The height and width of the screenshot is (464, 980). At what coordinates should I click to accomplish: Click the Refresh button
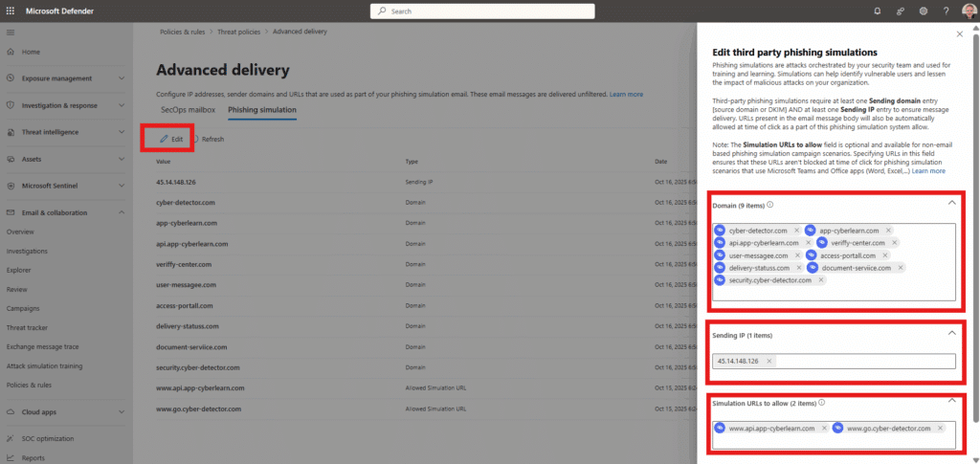tap(208, 140)
